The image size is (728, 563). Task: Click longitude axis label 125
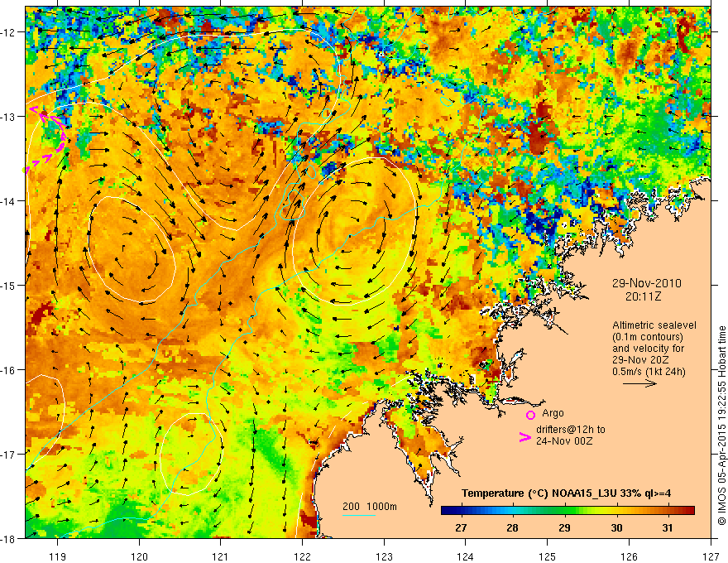(548, 556)
